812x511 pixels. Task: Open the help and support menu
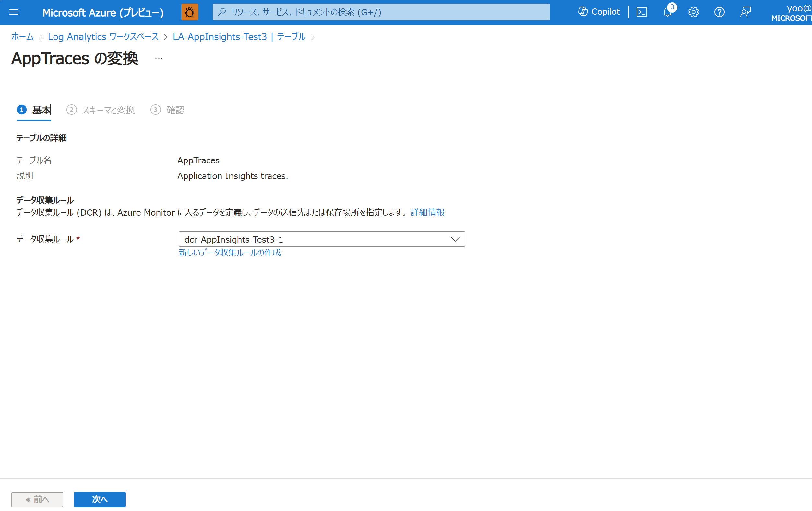(x=719, y=12)
